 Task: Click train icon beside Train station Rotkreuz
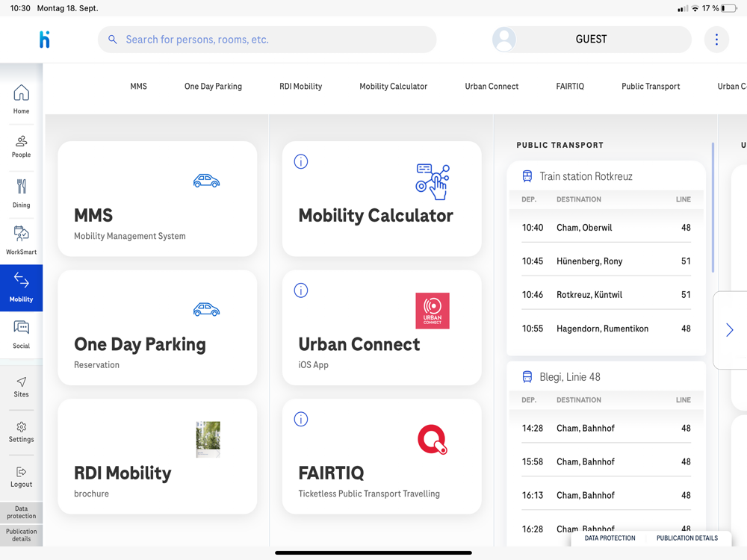(x=527, y=176)
